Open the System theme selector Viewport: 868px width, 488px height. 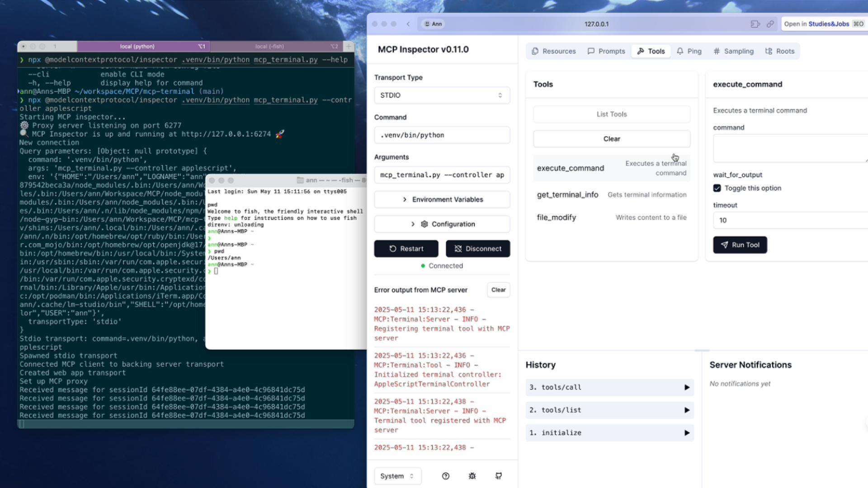click(x=397, y=476)
